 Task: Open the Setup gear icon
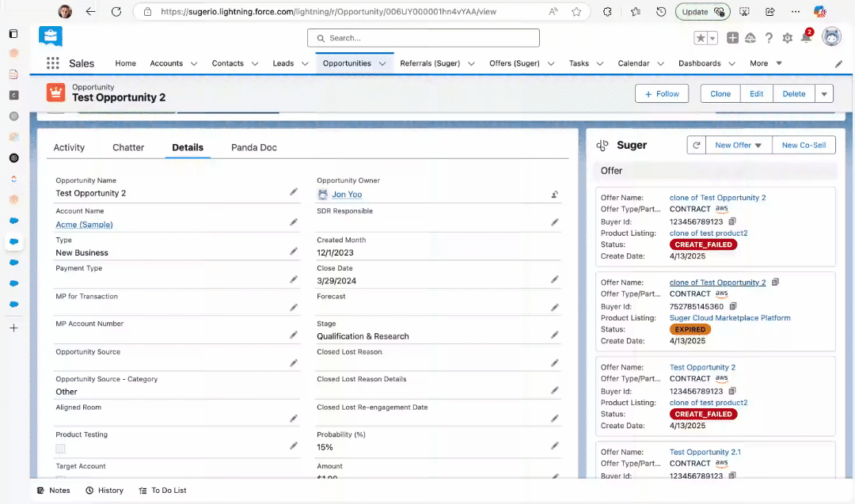[x=788, y=38]
